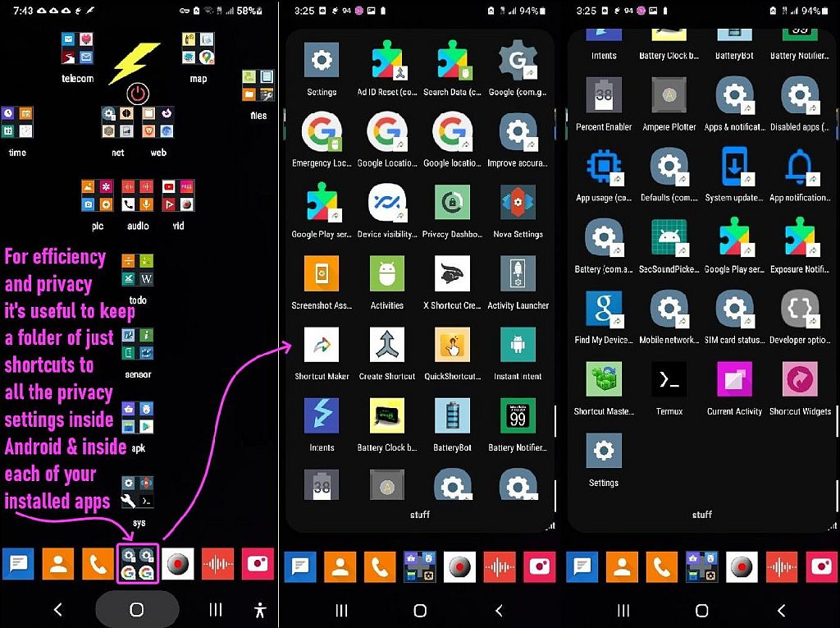Open Messages app in left screen dock
The image size is (840, 628).
coord(18,564)
